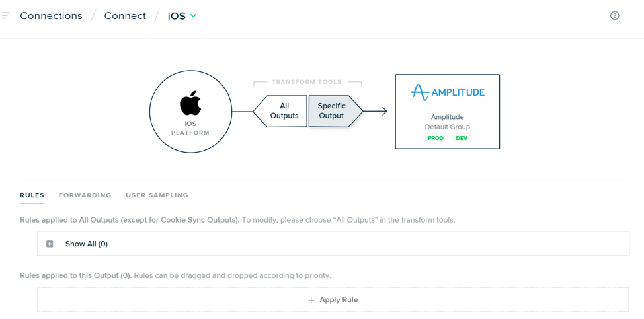Click the Amplitude logo
This screenshot has height=319, width=644.
pyautogui.click(x=447, y=92)
